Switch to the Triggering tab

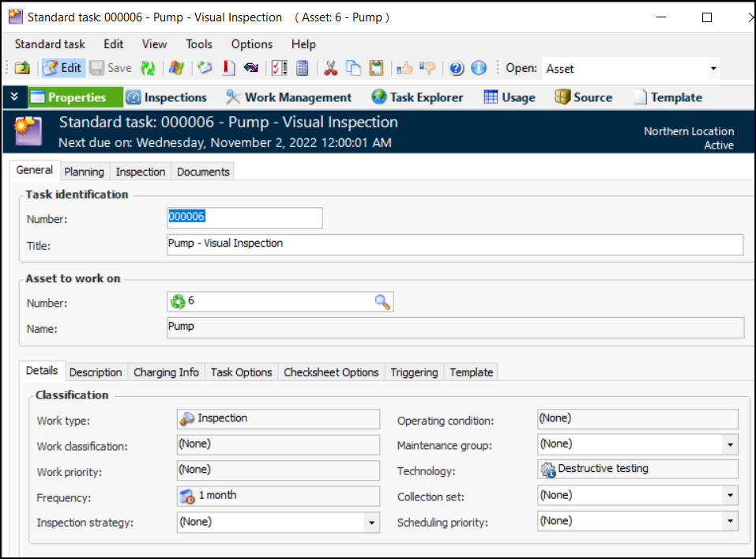(414, 372)
